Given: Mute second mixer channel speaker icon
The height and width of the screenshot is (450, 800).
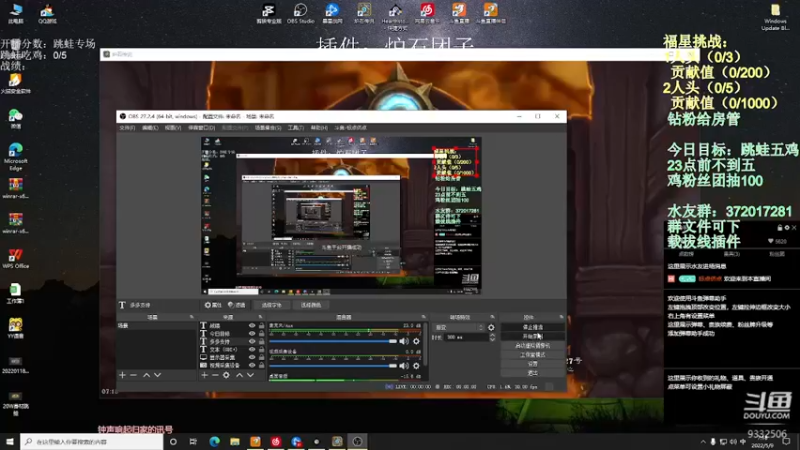Looking at the screenshot, I should pyautogui.click(x=404, y=365).
